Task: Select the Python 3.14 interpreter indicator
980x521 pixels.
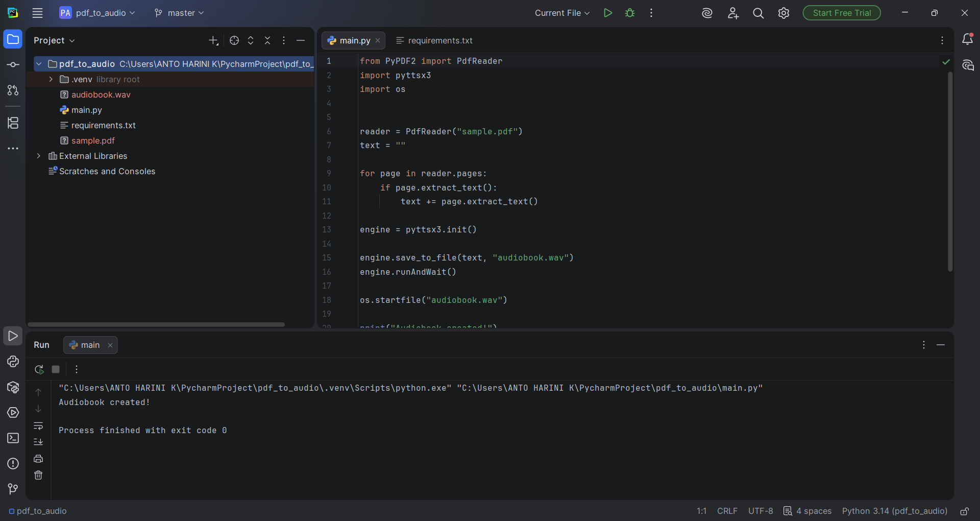Action: 894,511
